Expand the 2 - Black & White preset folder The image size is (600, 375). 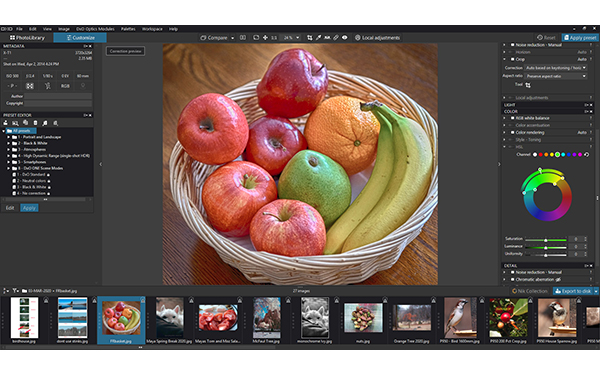pyautogui.click(x=8, y=143)
